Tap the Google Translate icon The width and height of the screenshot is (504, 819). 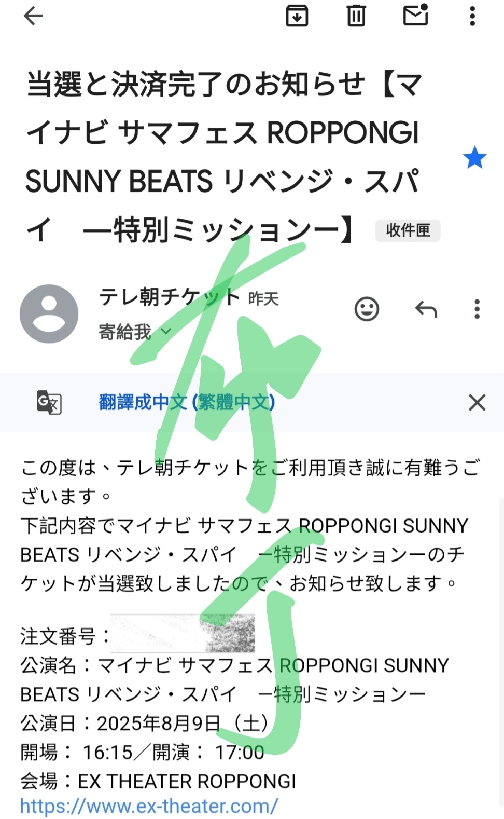click(49, 402)
